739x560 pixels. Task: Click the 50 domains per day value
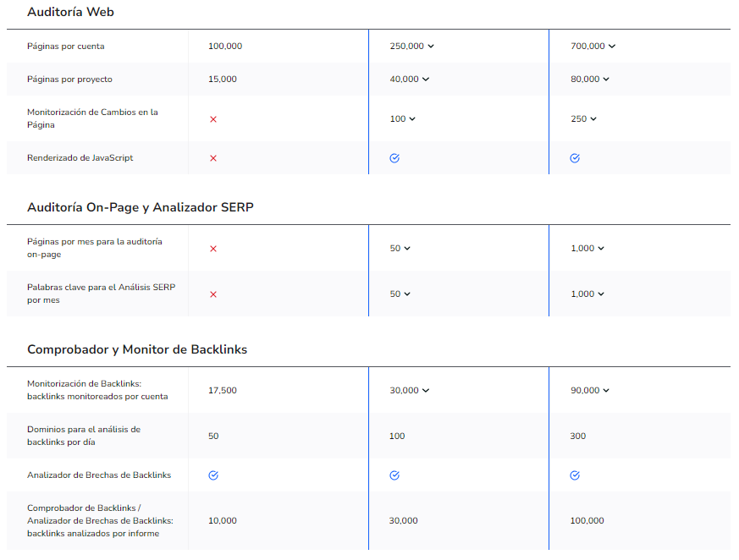click(x=213, y=436)
